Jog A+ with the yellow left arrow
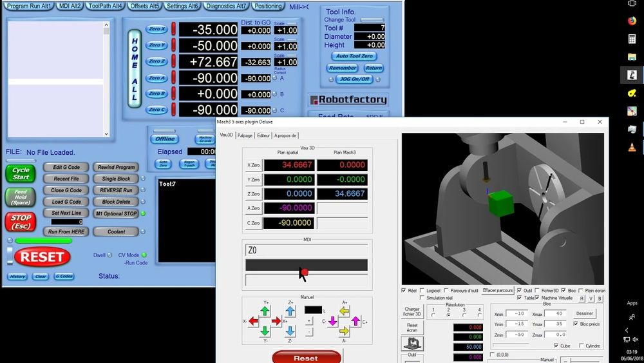Image resolution: width=644 pixels, height=363 pixels. (x=344, y=311)
